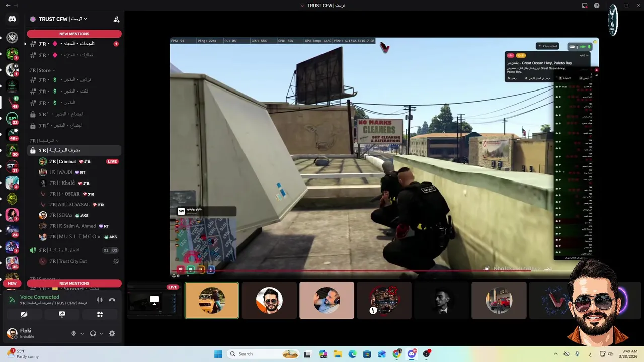Select TR | Trust City Bot member

click(x=75, y=261)
